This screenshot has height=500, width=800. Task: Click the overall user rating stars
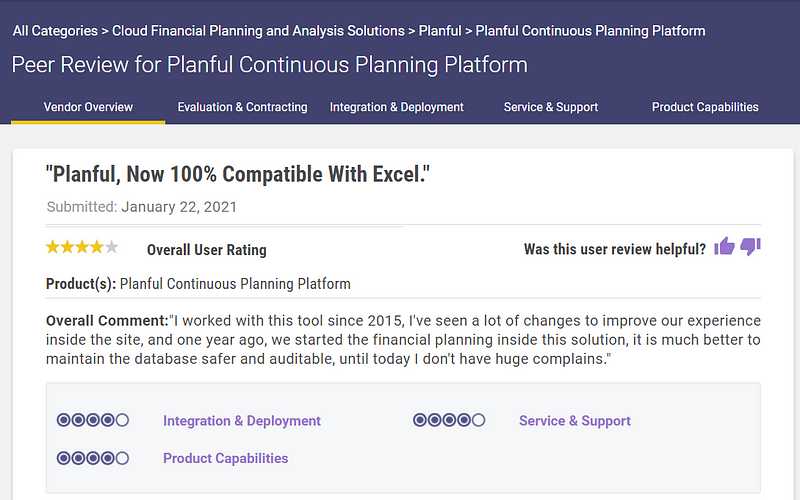click(82, 247)
